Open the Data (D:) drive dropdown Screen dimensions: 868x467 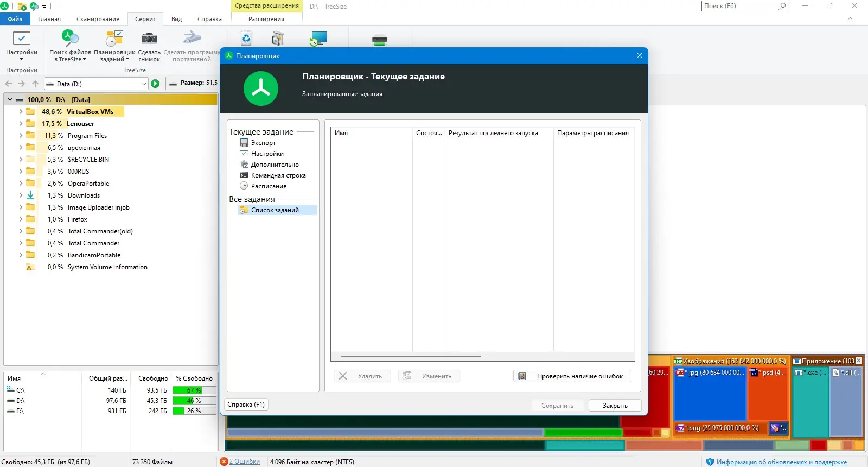tap(144, 84)
